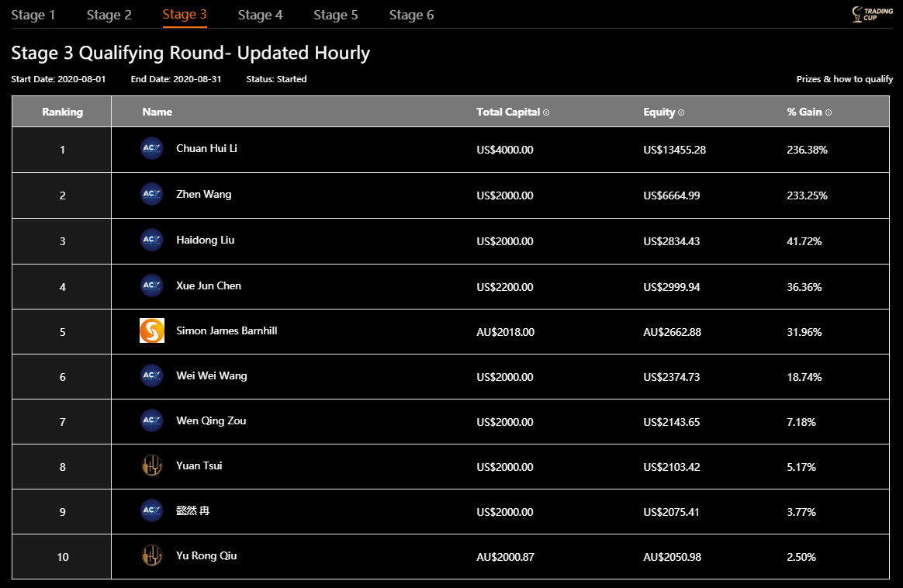Click the orange broker icon beside Simon James Barnhill
Screen dimensions: 903x588
coord(151,330)
